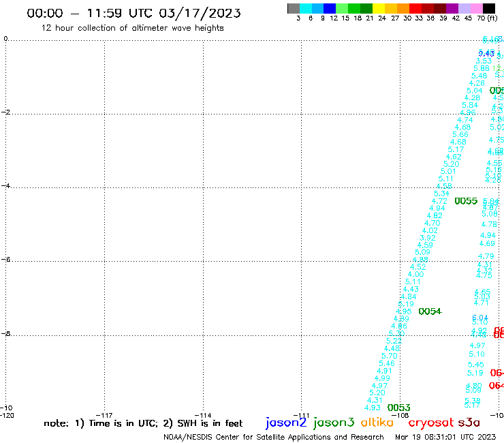Select the cyan 6 ft legend swatch
The height and width of the screenshot is (443, 504).
click(x=306, y=8)
